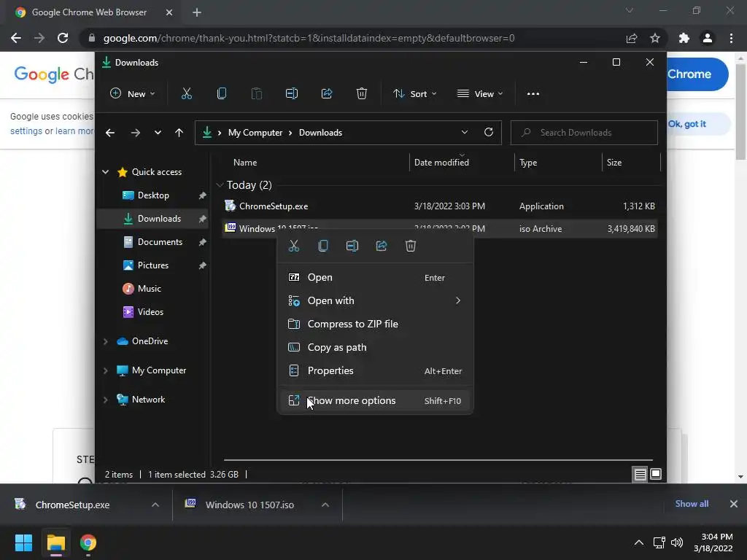Bookmark this page with star icon
This screenshot has height=560, width=747.
(655, 38)
